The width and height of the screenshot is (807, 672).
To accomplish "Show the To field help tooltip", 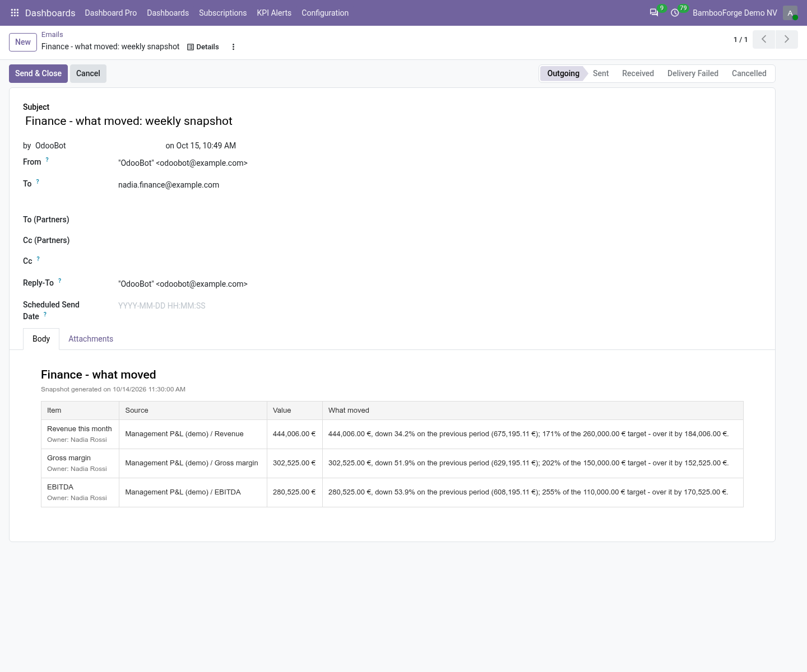I will click(x=38, y=181).
